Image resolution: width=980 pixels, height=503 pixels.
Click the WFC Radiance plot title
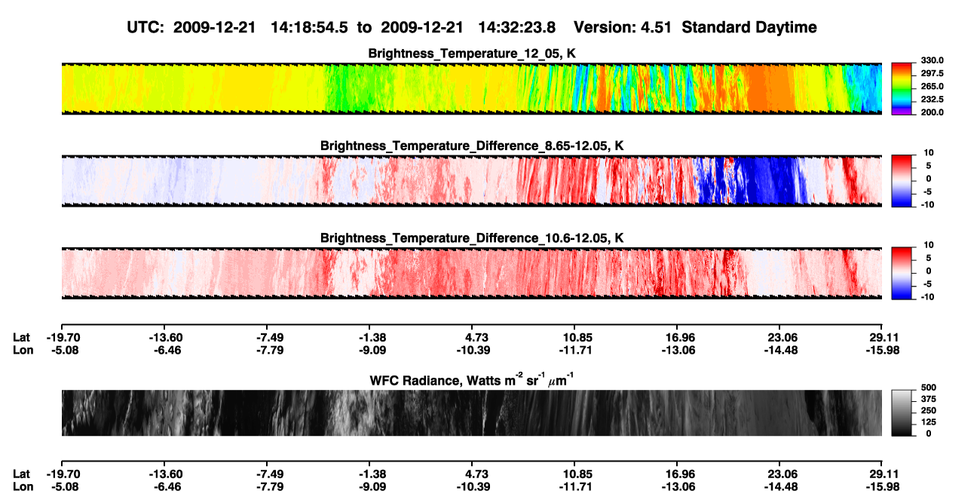click(472, 380)
